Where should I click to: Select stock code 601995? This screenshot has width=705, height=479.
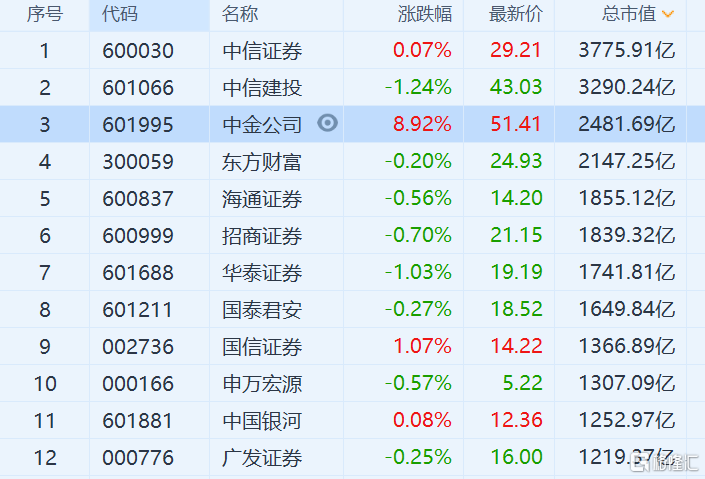(x=138, y=125)
